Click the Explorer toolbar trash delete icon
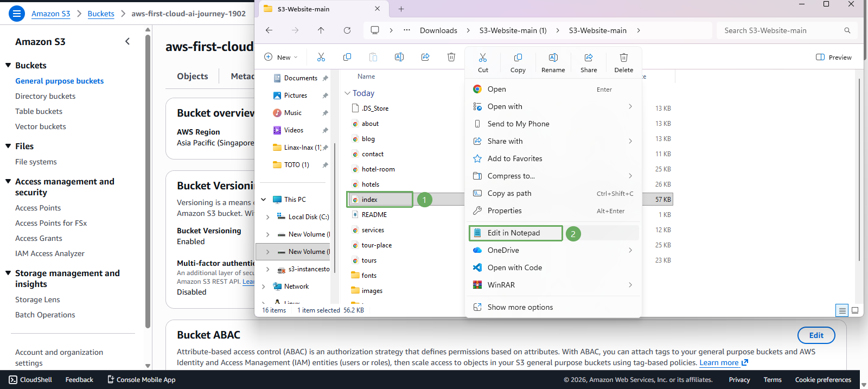Viewport: 868px width, 389px height. coord(451,57)
